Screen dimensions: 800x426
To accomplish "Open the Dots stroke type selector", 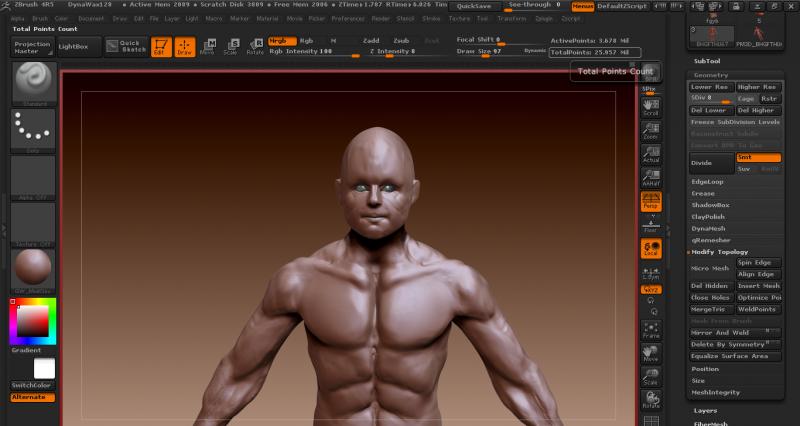I will pos(33,131).
